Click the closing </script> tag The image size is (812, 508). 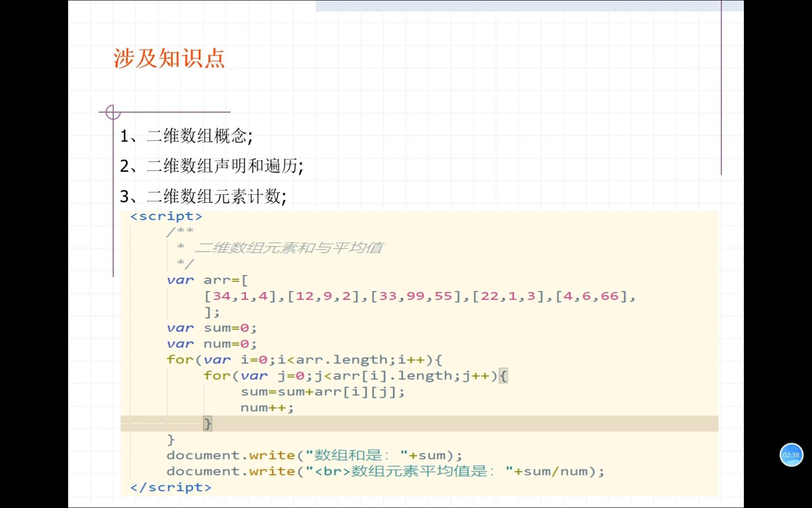pyautogui.click(x=171, y=487)
